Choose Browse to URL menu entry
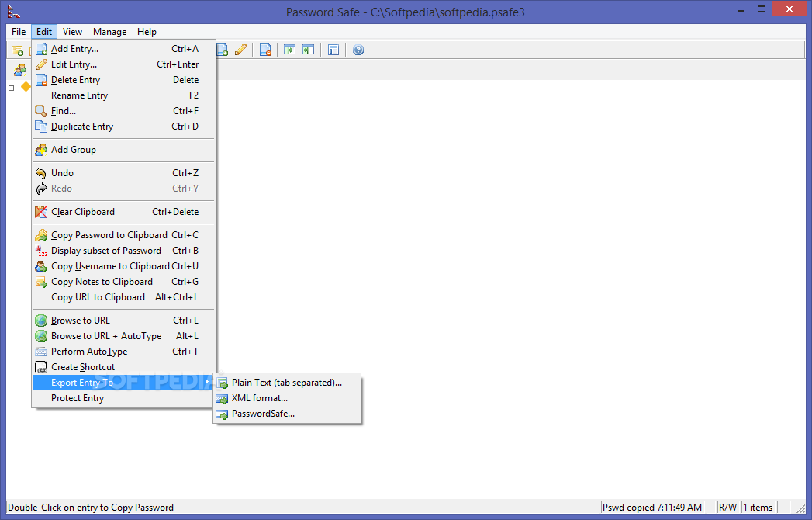Screen dimensions: 812x520 coord(124,321)
